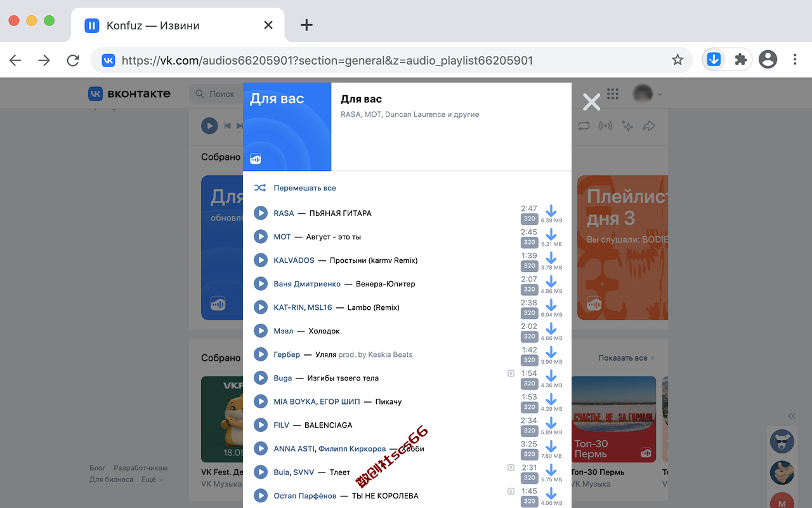This screenshot has width=812, height=508.
Task: Toggle repeat in the VK player
Action: (584, 126)
